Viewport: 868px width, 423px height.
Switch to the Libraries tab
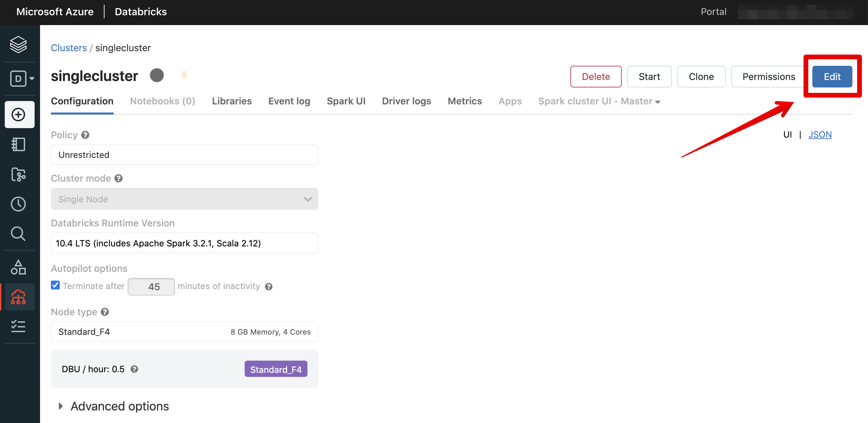click(x=232, y=101)
